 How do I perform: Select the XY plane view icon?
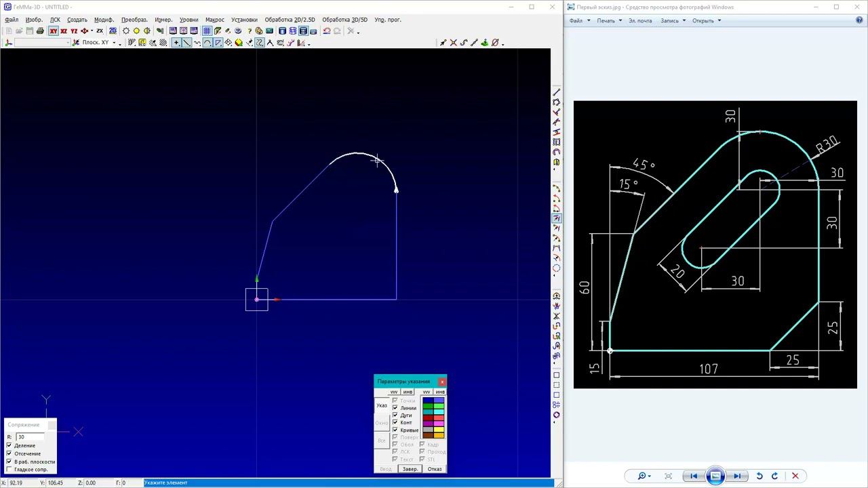pyautogui.click(x=54, y=31)
